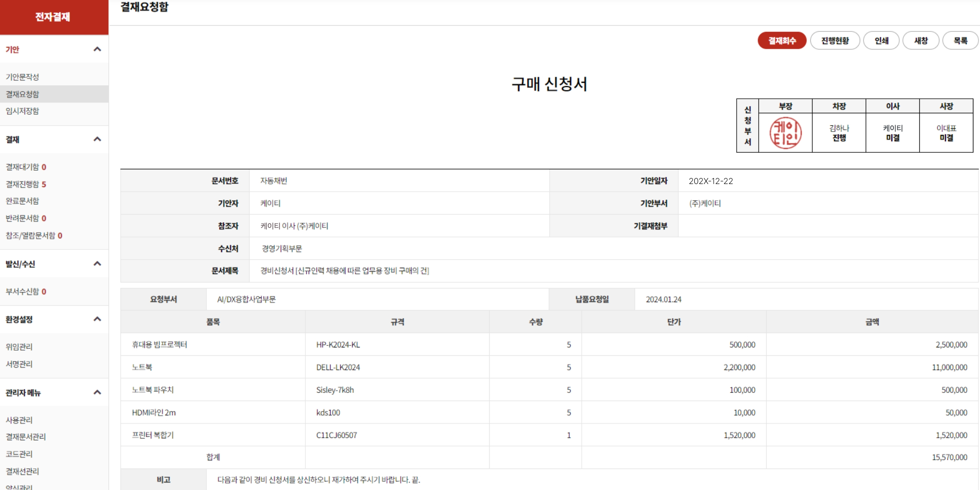
Task: Click the 케이티 미결 approver cell
Action: pos(892,133)
